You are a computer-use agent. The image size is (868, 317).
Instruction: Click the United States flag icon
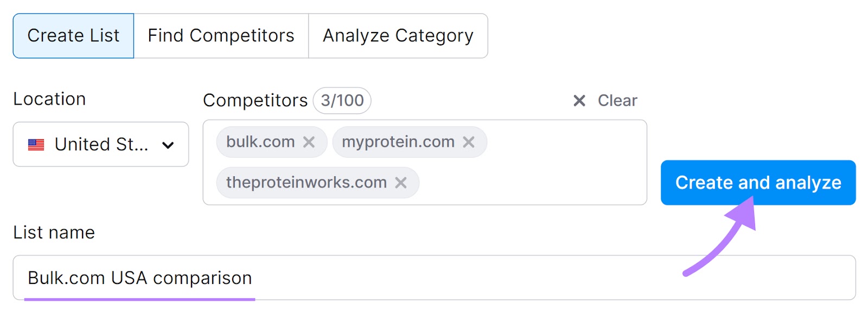35,144
